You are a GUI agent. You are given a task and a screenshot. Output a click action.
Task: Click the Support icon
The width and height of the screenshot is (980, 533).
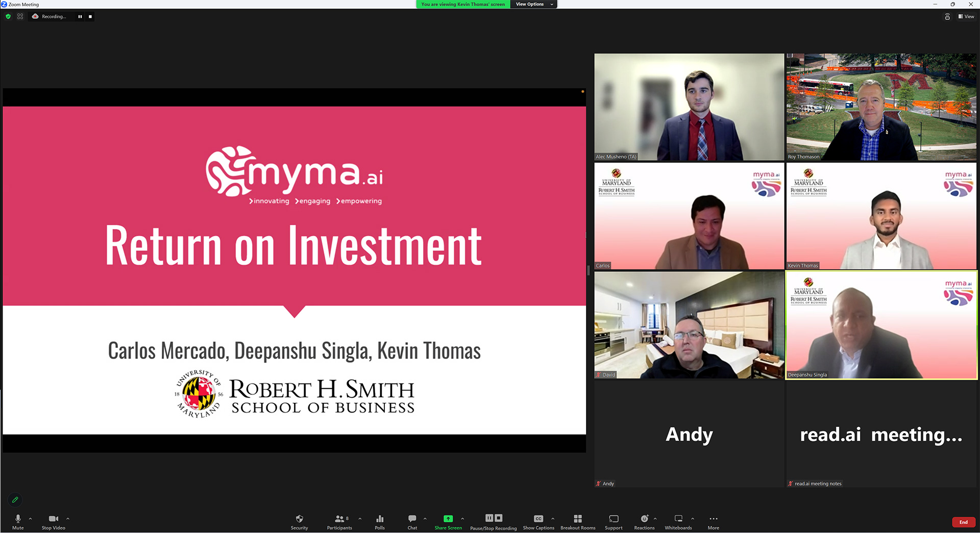[614, 519]
